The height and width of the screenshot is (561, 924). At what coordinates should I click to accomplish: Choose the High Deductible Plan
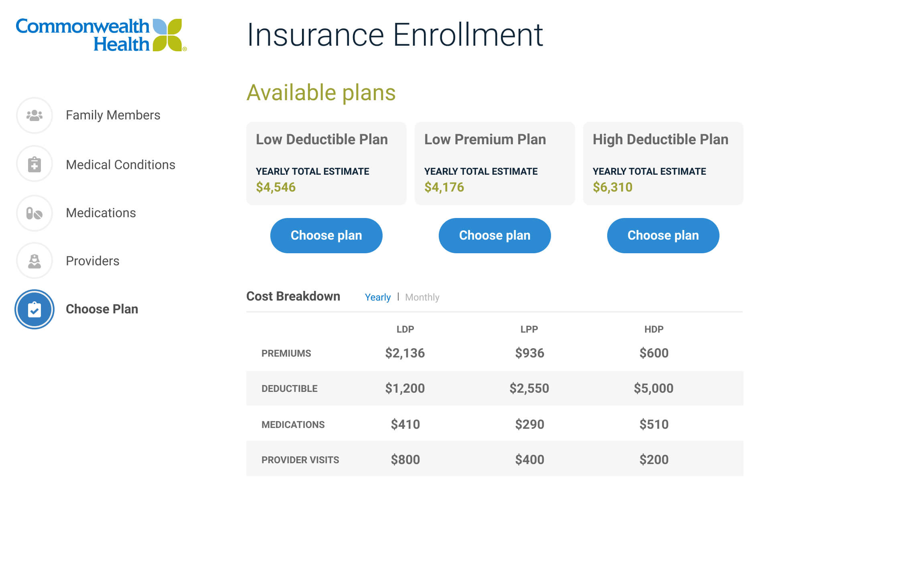[663, 236]
